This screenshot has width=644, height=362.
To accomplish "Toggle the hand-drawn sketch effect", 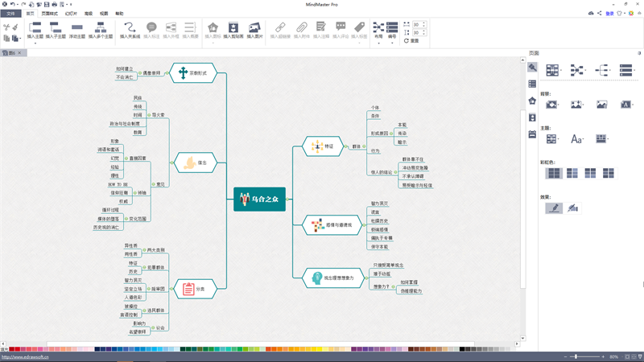I will 554,208.
